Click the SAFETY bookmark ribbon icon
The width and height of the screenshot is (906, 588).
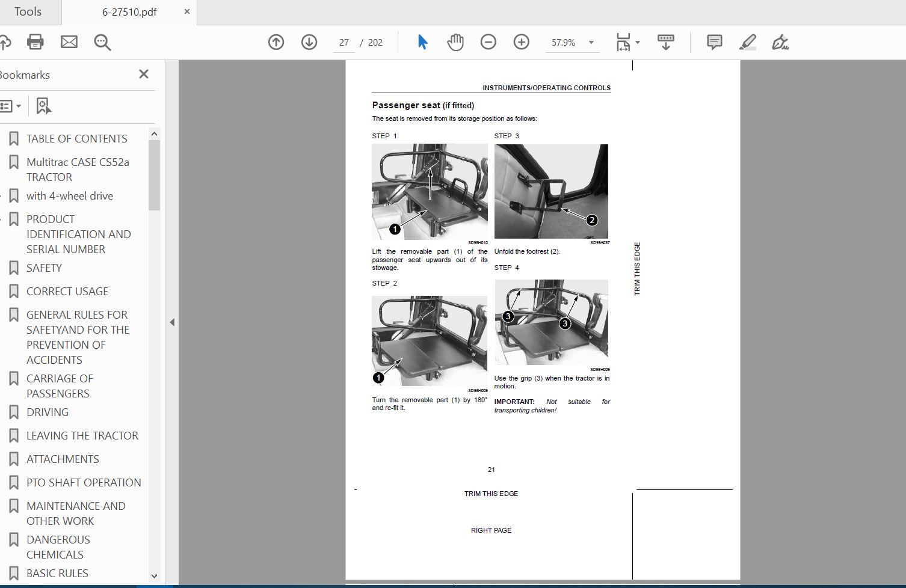(14, 268)
